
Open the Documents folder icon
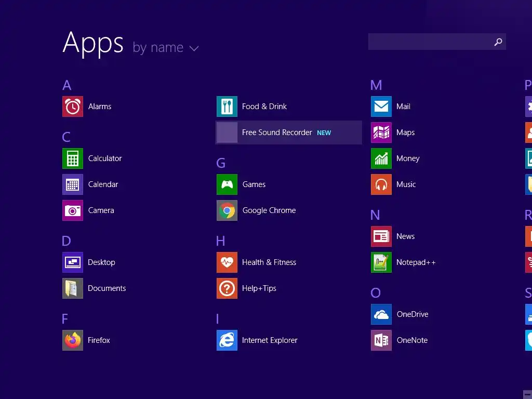[x=73, y=288]
